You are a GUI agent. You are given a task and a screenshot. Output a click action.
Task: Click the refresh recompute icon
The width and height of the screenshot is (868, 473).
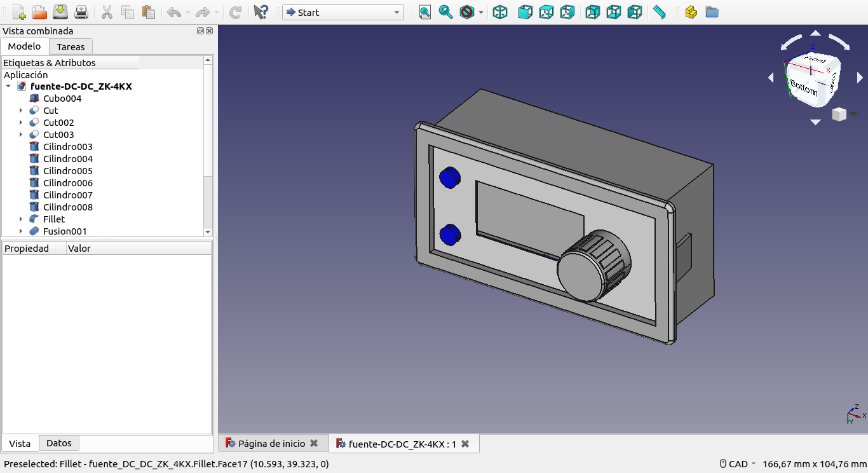coord(235,12)
